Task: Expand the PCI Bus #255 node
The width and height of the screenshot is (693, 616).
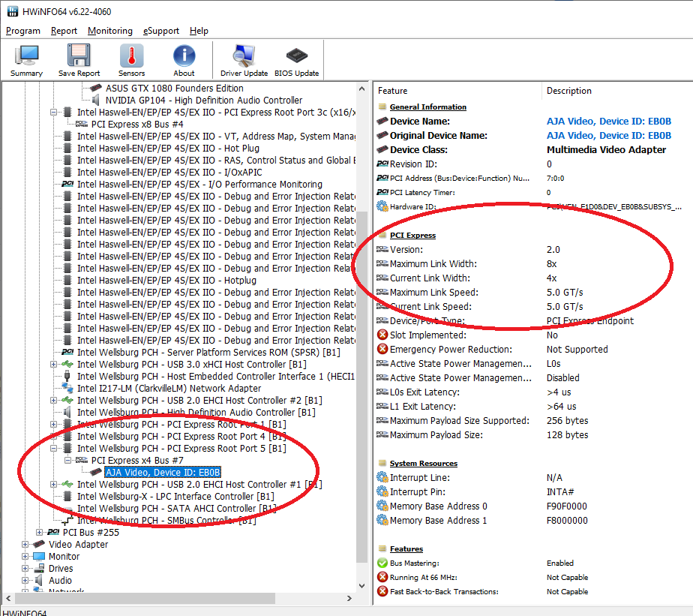Action: click(x=39, y=532)
